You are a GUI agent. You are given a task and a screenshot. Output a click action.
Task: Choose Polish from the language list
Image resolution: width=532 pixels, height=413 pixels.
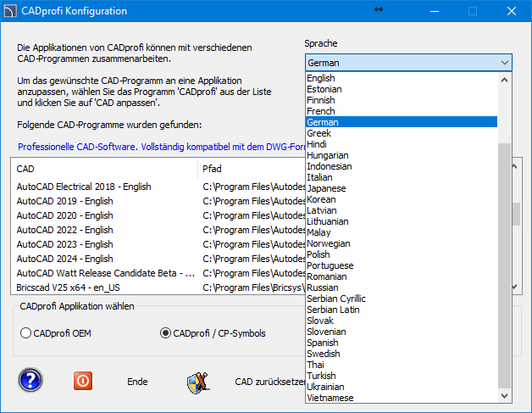point(319,254)
